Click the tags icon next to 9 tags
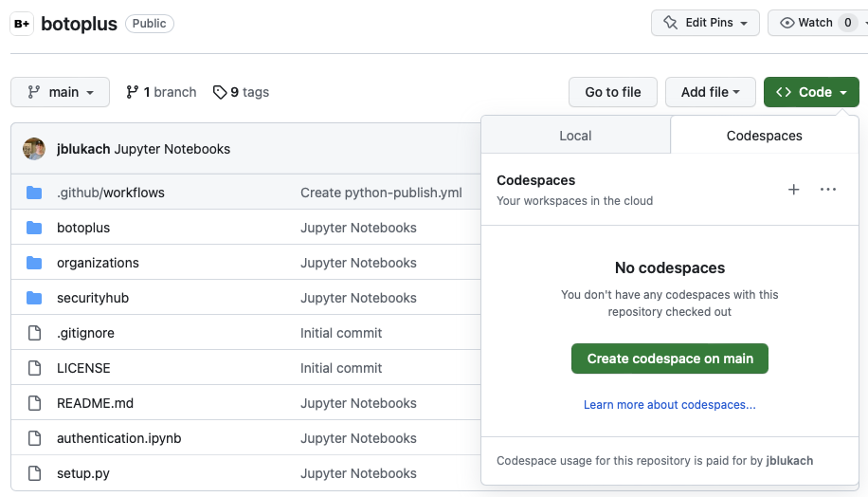 (220, 92)
